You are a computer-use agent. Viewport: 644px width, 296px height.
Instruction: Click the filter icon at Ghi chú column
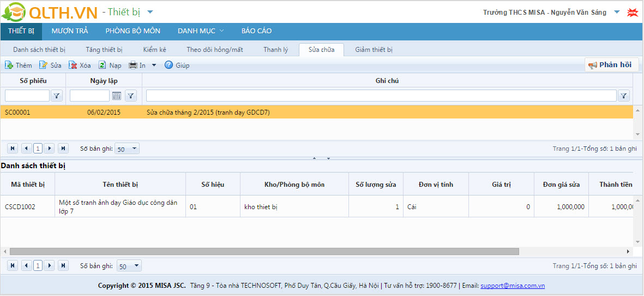coord(624,96)
